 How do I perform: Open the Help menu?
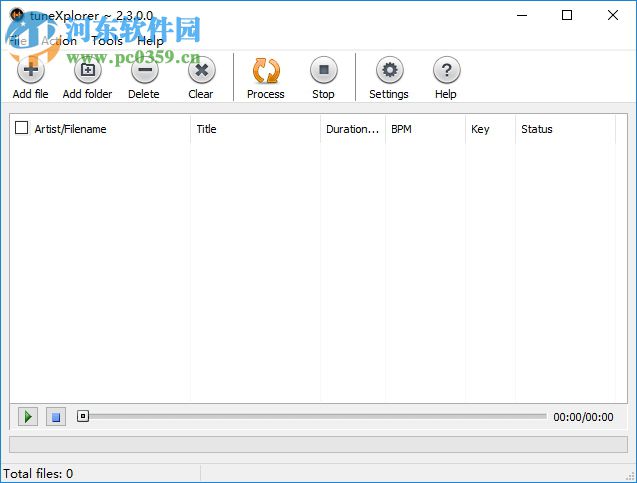coord(150,41)
